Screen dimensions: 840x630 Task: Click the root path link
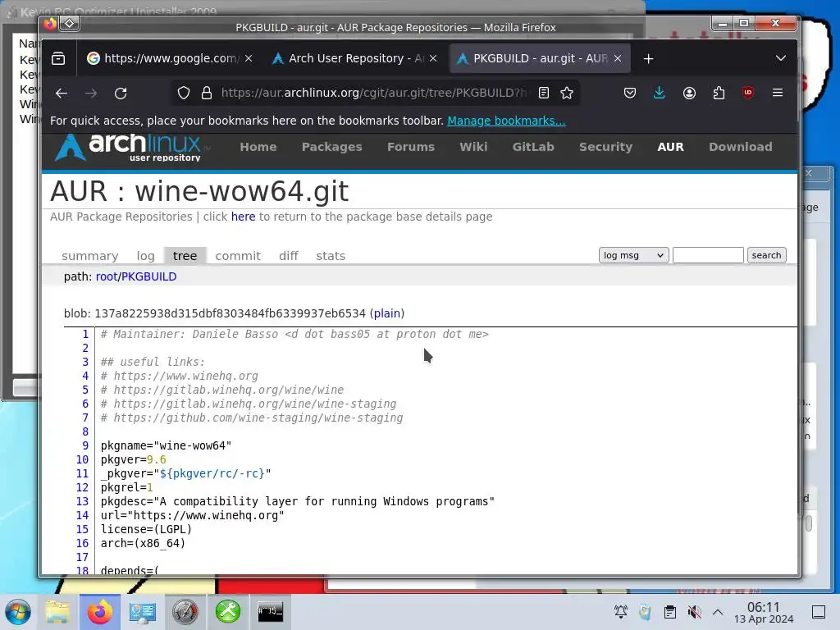pyautogui.click(x=106, y=276)
